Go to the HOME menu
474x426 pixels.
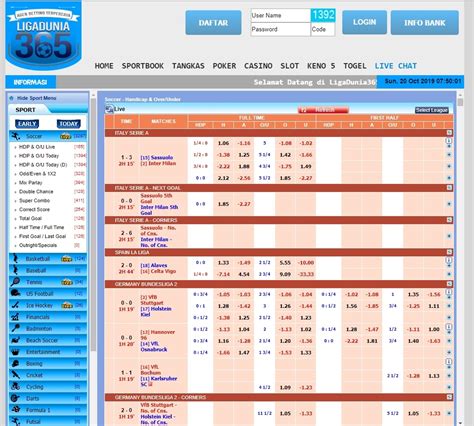[x=104, y=66]
